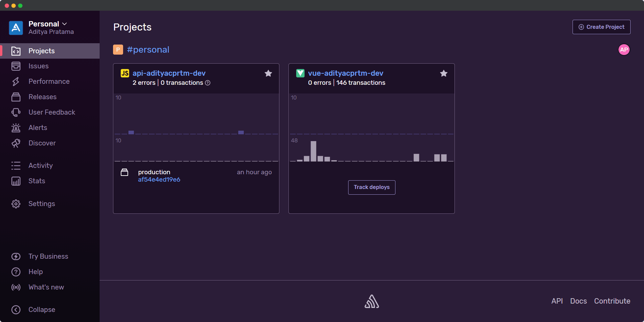Click the macOS yellow minimize dot
The image size is (644, 322).
[13, 6]
